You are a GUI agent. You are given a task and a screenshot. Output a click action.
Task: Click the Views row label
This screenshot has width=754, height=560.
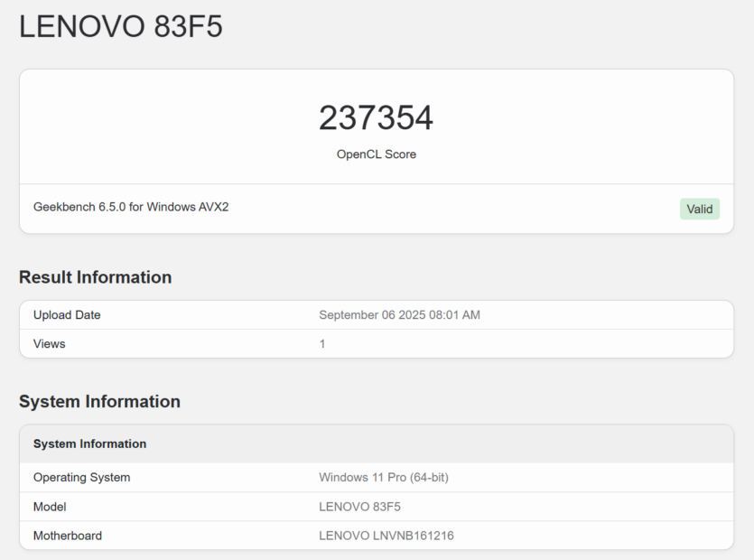tap(49, 343)
